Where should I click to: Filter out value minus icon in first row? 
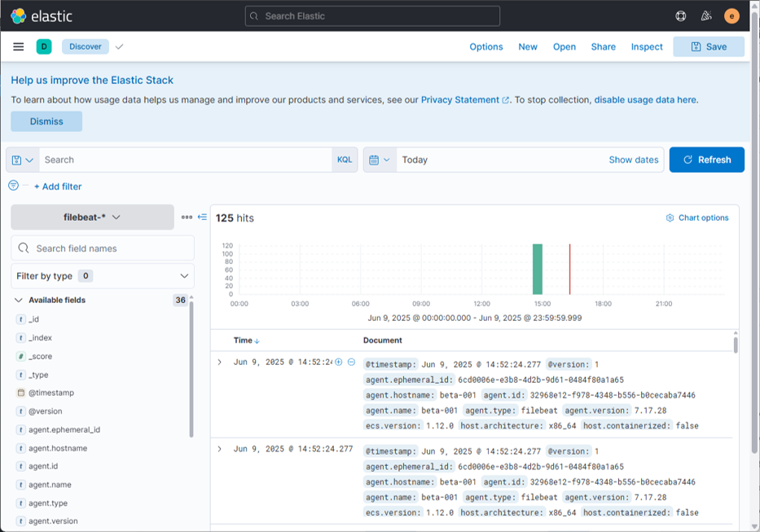[351, 362]
